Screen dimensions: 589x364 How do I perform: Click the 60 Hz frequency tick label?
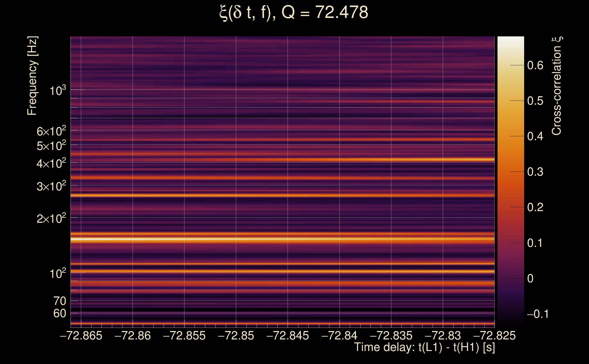[59, 313]
